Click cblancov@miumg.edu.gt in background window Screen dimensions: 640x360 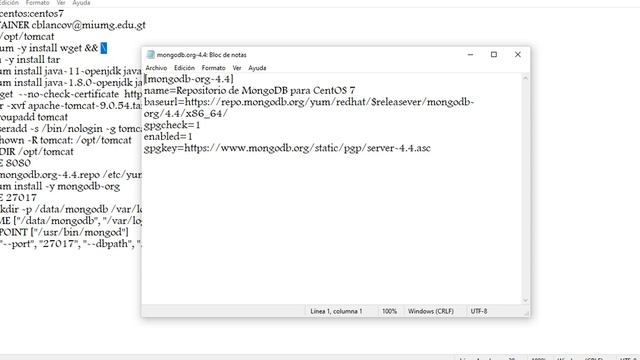(89, 25)
